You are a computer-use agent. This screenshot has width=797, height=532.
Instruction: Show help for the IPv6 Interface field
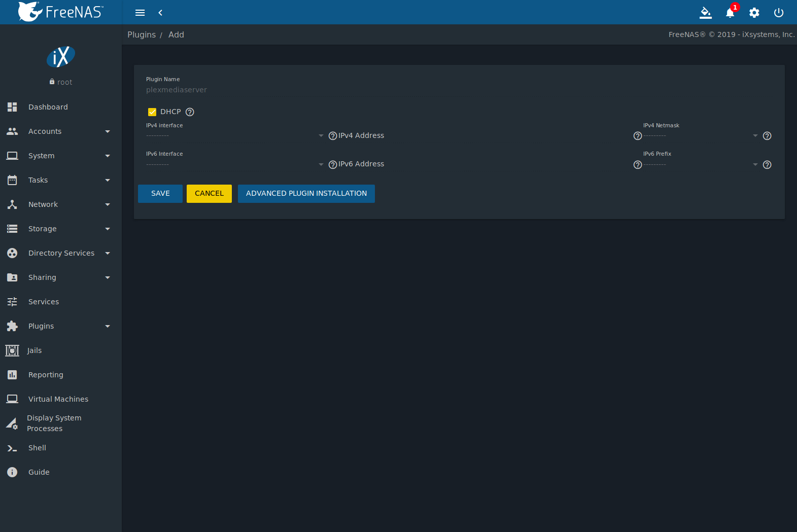coord(333,165)
